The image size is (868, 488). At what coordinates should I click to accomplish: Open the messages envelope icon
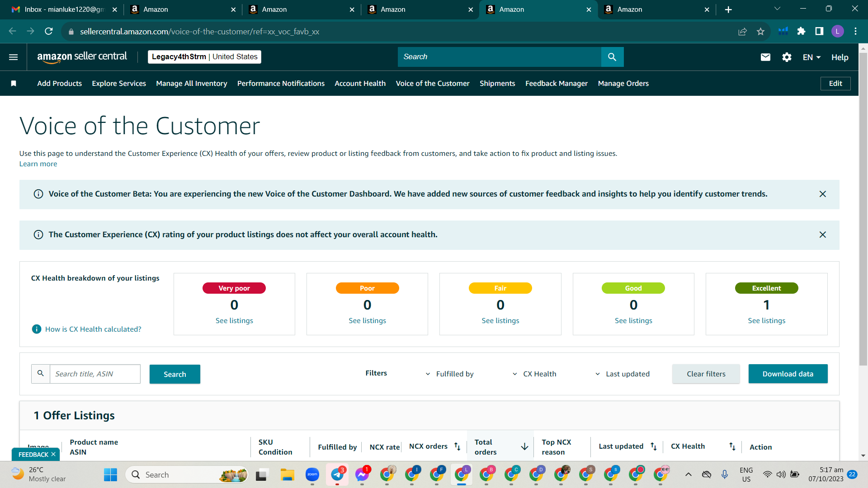[x=765, y=57]
